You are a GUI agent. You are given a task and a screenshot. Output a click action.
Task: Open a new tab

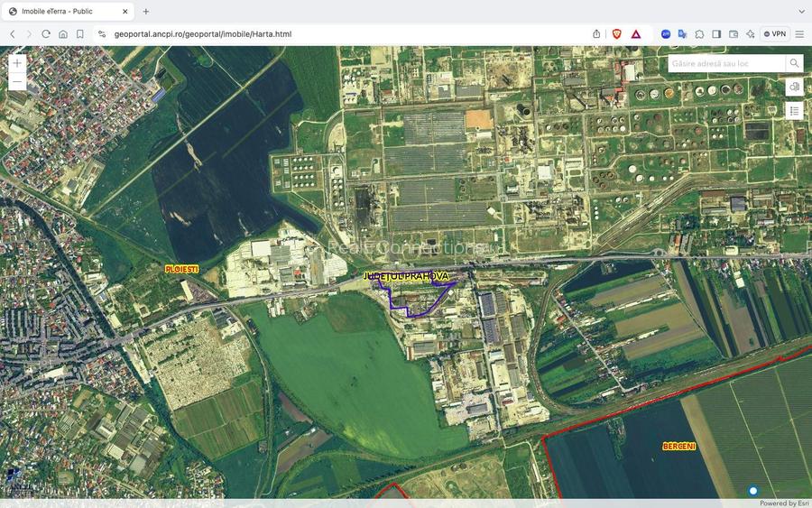point(146,11)
